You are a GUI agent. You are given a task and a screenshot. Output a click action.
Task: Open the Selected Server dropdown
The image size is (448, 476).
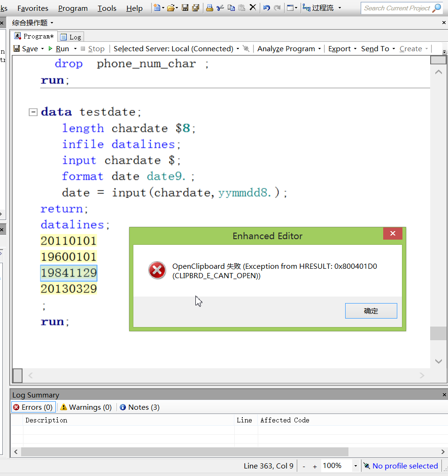click(x=238, y=49)
